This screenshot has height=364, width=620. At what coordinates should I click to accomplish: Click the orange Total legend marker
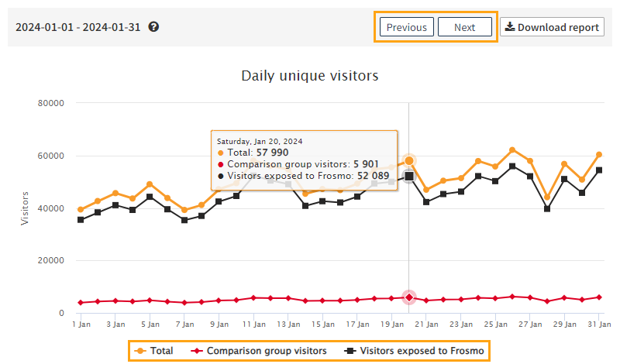point(139,351)
